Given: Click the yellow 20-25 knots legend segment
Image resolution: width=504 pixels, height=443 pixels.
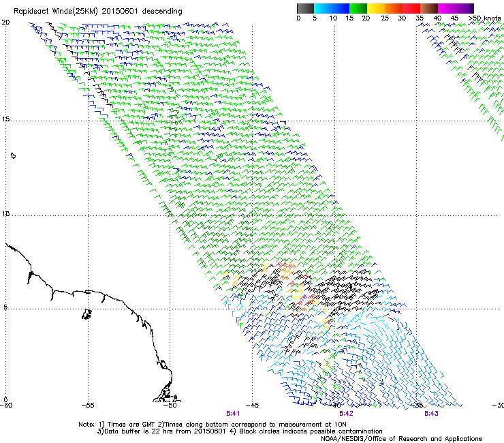Looking at the screenshot, I should click(x=376, y=8).
